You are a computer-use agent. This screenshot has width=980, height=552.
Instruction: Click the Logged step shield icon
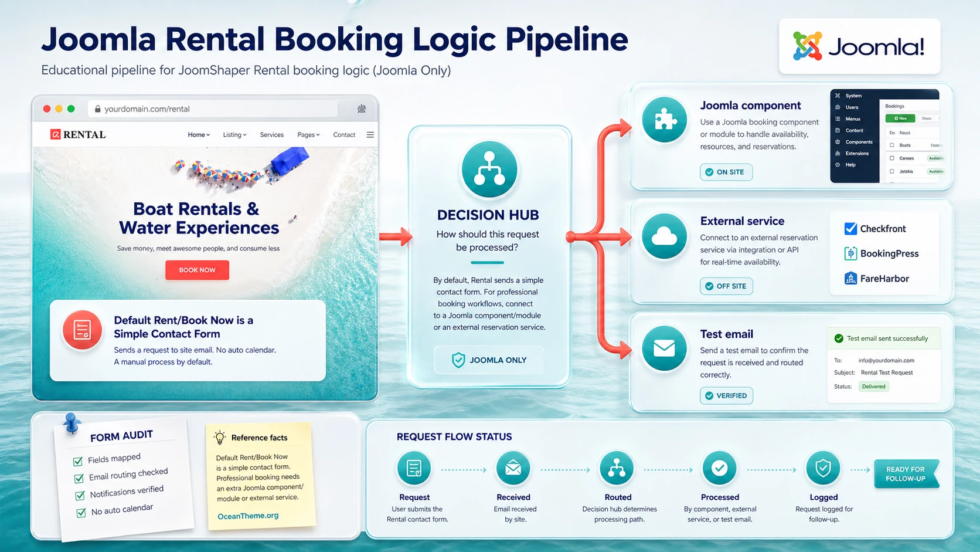coord(823,468)
